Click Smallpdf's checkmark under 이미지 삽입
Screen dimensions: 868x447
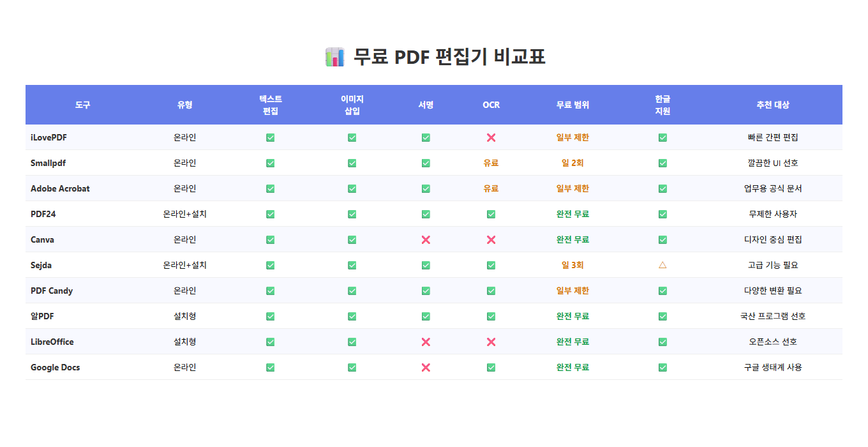pyautogui.click(x=352, y=163)
